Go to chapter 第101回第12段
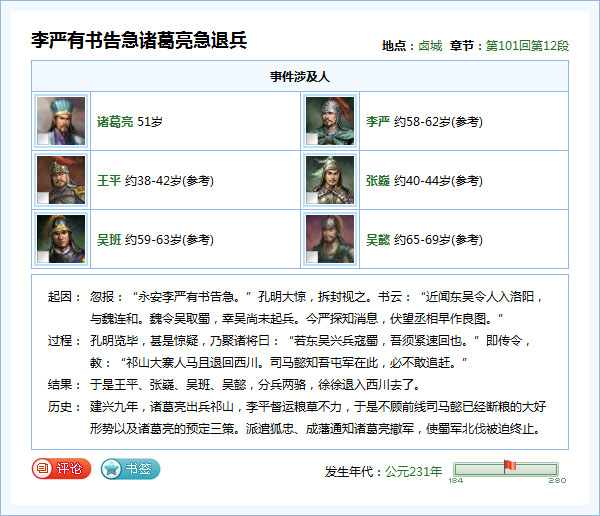Viewport: 600px width, 516px height. [x=527, y=46]
